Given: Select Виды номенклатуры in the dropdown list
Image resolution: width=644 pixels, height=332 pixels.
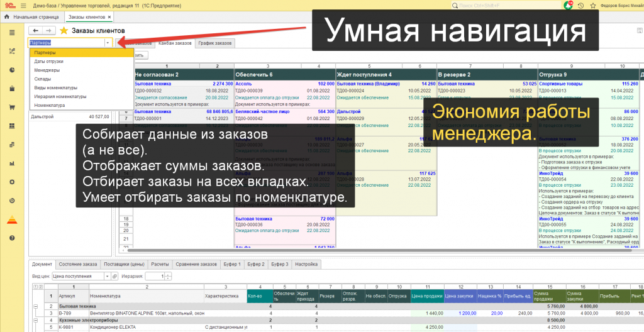Looking at the screenshot, I should point(82,87).
